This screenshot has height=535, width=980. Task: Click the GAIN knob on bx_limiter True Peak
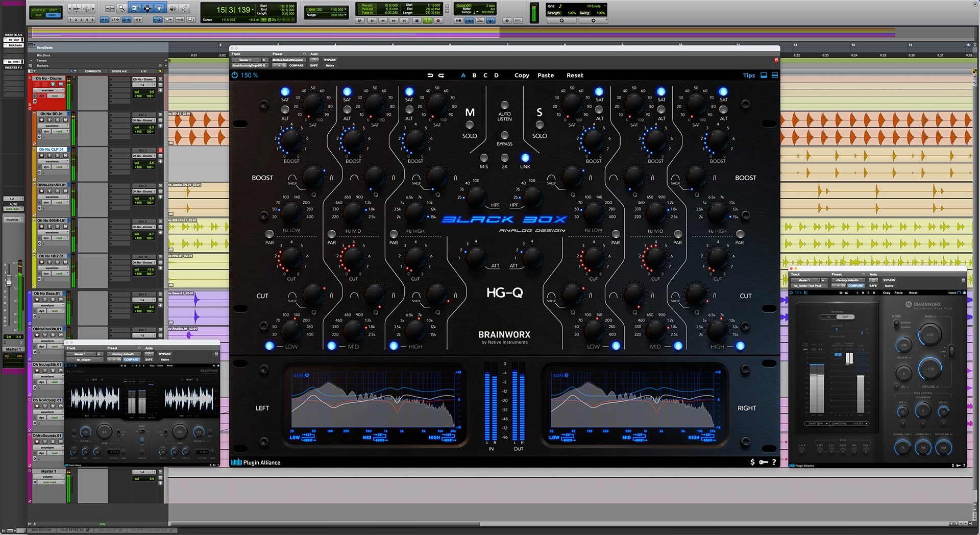click(930, 335)
